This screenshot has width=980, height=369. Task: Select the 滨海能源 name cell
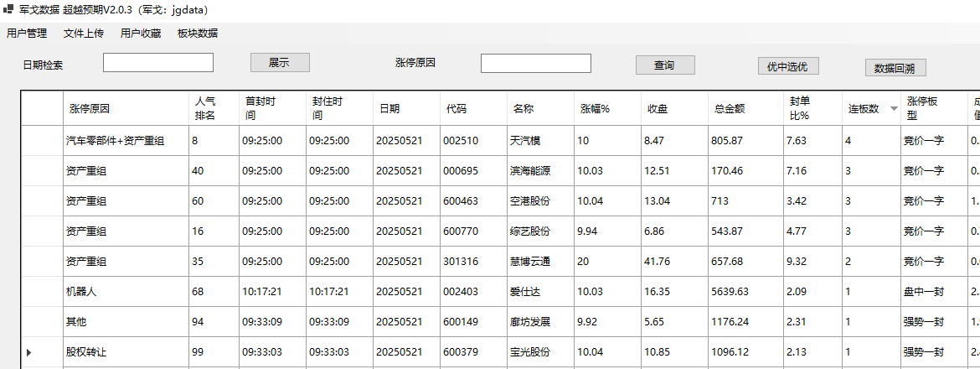(x=540, y=171)
